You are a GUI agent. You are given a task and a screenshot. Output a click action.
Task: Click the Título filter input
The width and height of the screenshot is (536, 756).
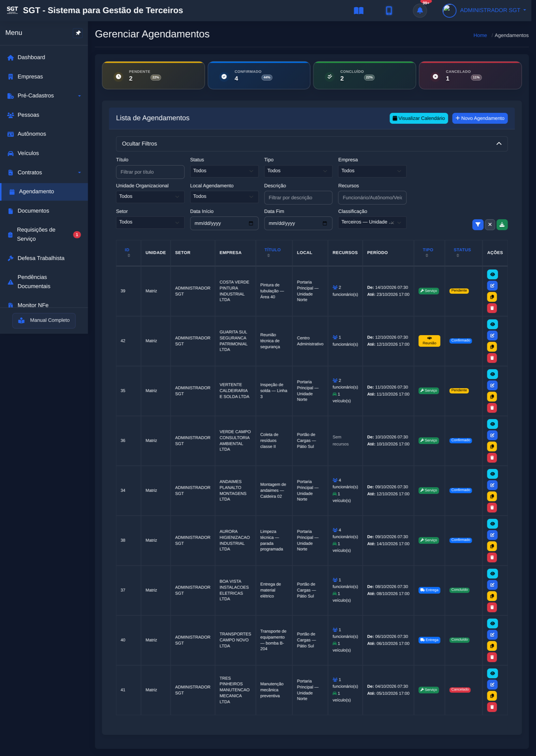[150, 172]
